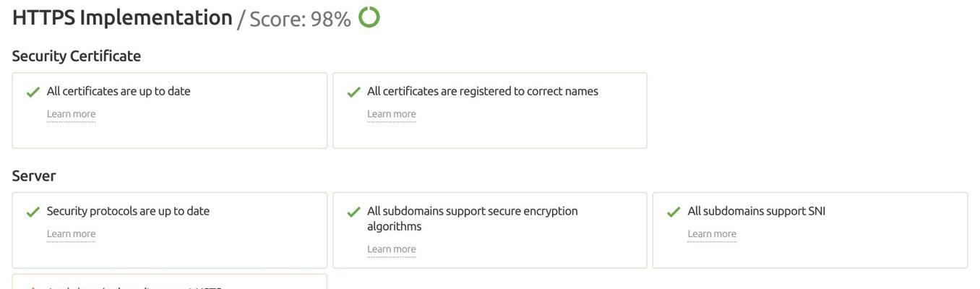
Task: Click the HTTPS Implementation heading
Action: (122, 17)
